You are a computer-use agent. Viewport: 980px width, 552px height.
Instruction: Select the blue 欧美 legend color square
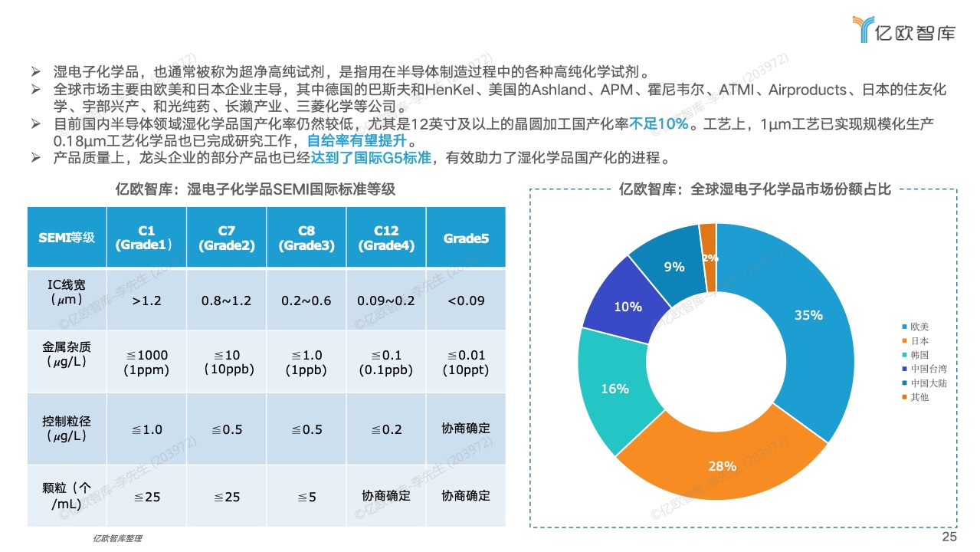coord(906,327)
